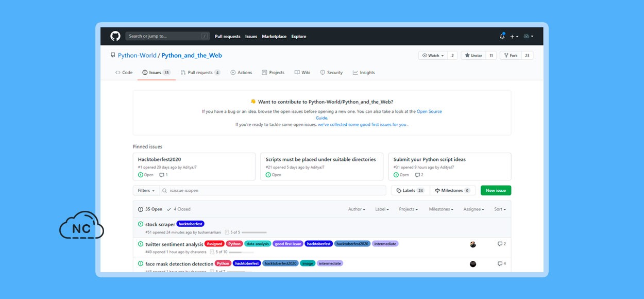Viewport: 644px width, 299px height.
Task: Open the plus create-new menu
Action: click(x=514, y=37)
